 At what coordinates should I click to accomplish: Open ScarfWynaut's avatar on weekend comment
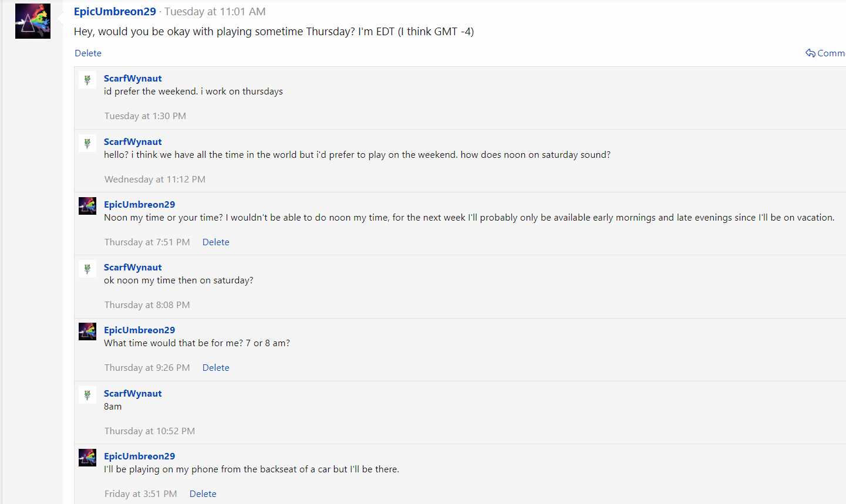click(x=87, y=80)
